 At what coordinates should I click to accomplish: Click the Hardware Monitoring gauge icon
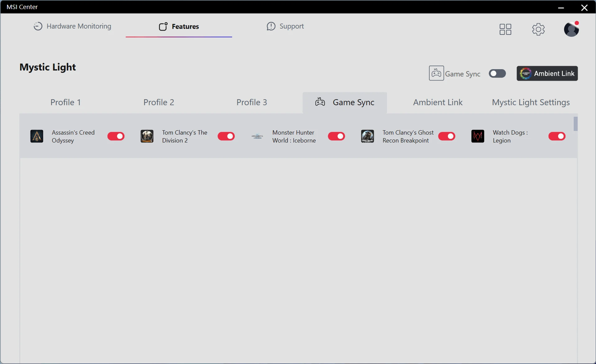38,26
